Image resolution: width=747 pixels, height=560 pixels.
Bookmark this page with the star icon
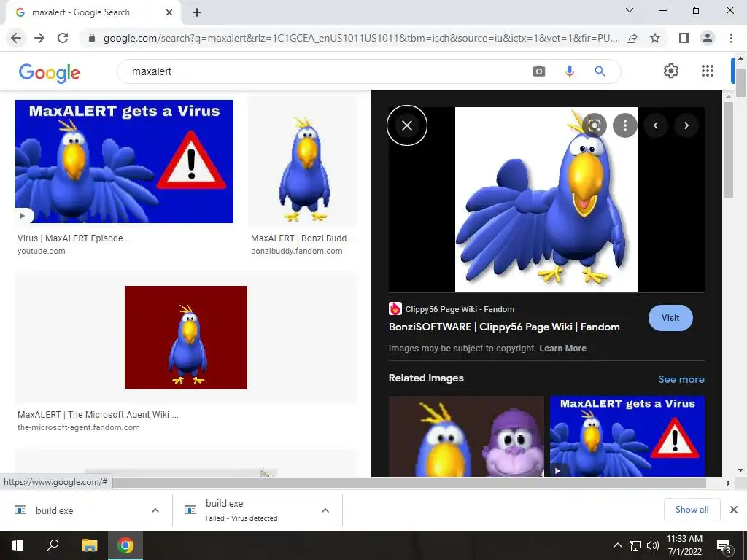655,38
